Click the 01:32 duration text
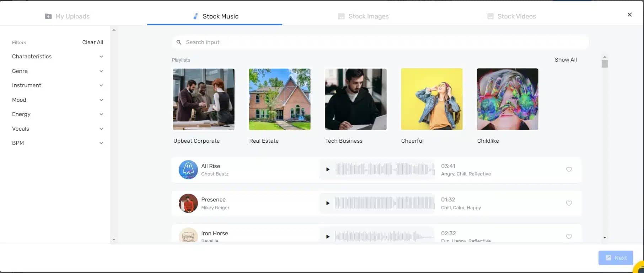644x273 pixels. tap(448, 200)
